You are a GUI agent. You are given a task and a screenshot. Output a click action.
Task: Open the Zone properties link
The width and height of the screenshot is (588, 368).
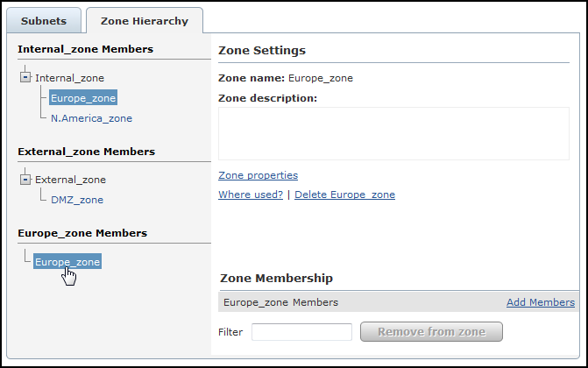(258, 175)
